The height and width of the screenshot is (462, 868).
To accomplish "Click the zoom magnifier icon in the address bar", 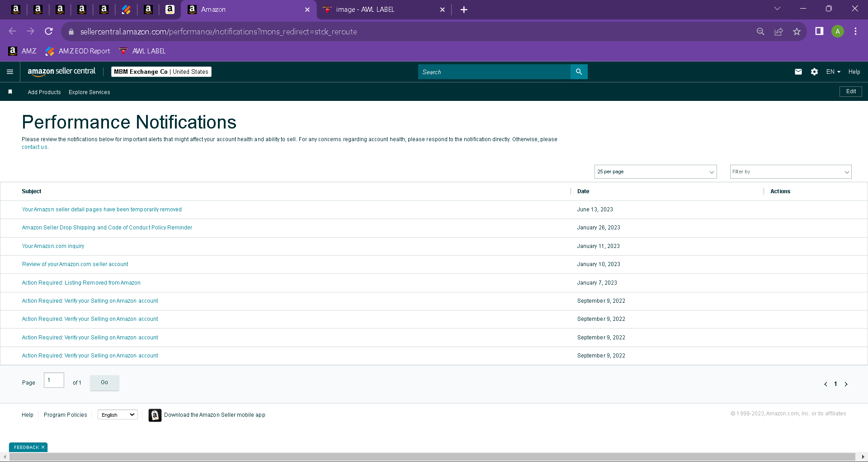I will [760, 31].
